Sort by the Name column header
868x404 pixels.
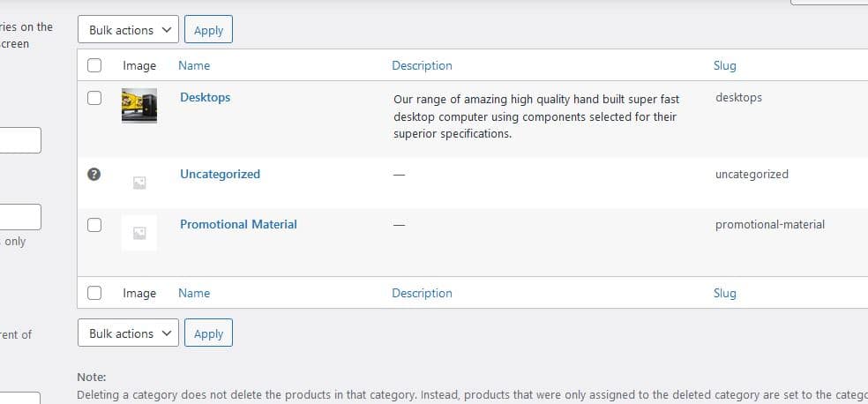[194, 65]
